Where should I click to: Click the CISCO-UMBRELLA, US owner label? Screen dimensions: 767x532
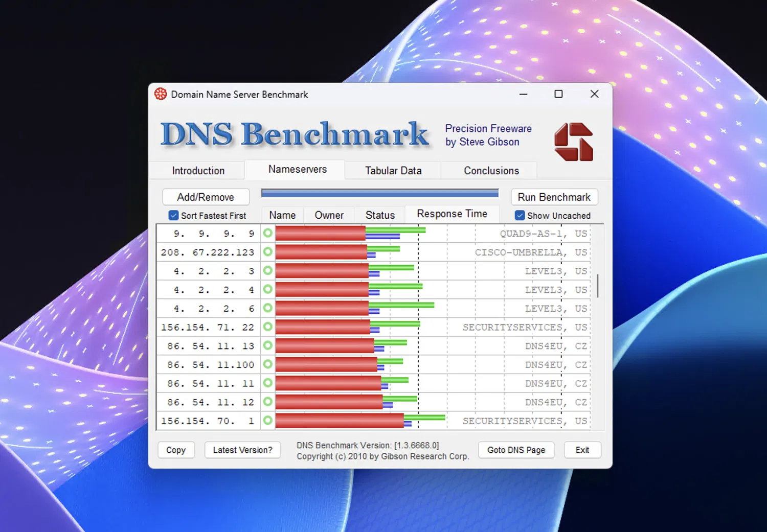(531, 252)
